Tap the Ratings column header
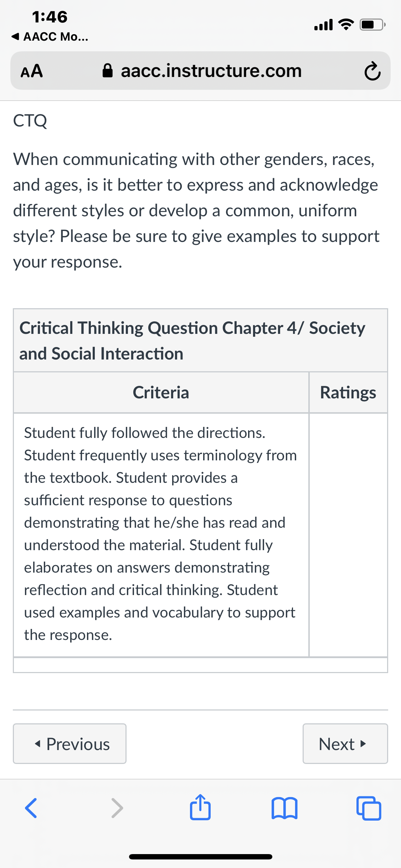 [348, 393]
